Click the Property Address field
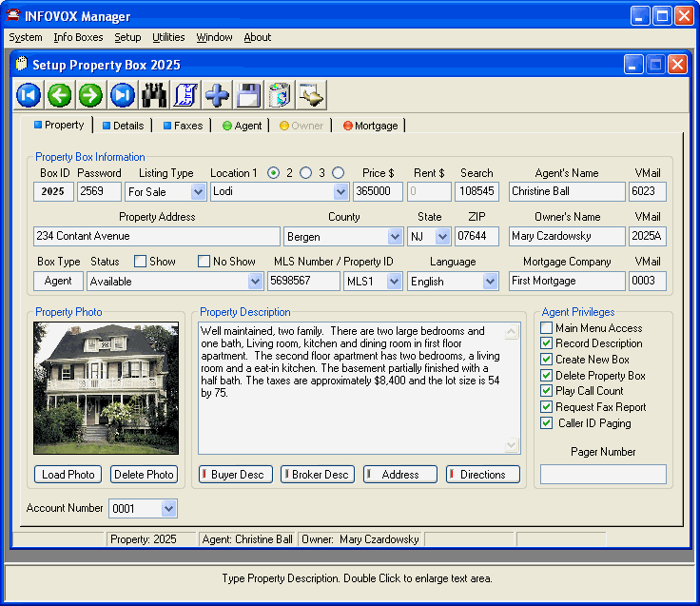 pyautogui.click(x=157, y=236)
